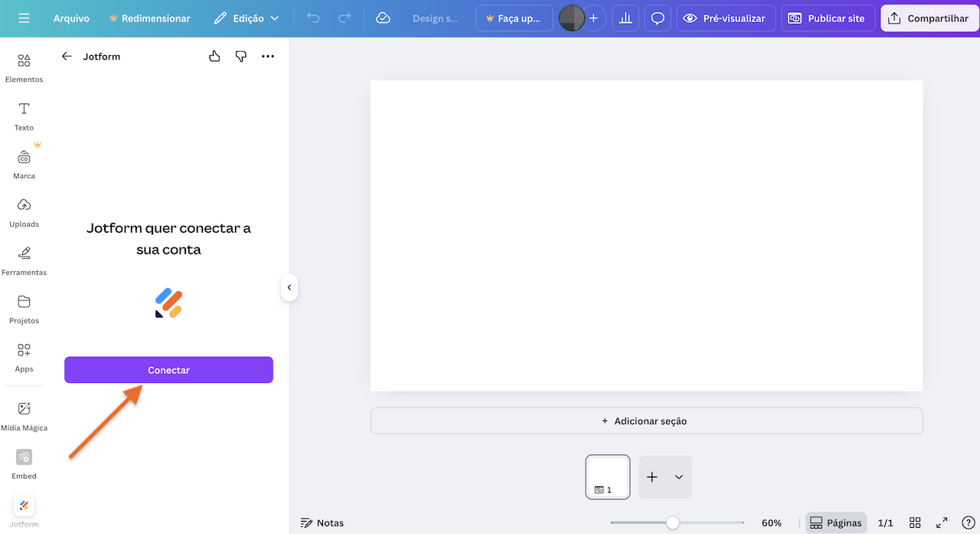This screenshot has height=534, width=980.
Task: Open the three-dots menu beside Jotform
Action: pyautogui.click(x=267, y=56)
